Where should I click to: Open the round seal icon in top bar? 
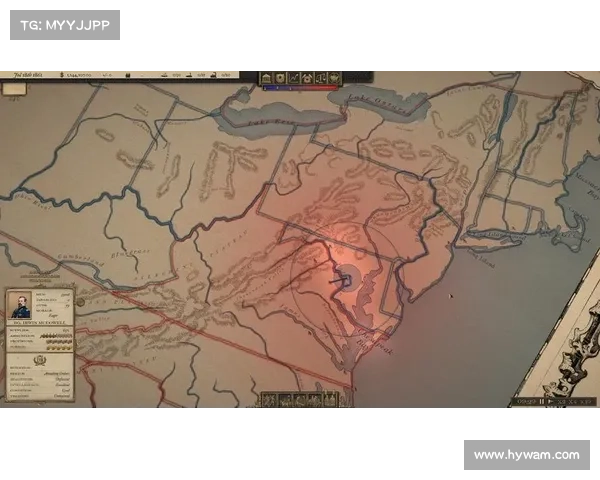335,78
